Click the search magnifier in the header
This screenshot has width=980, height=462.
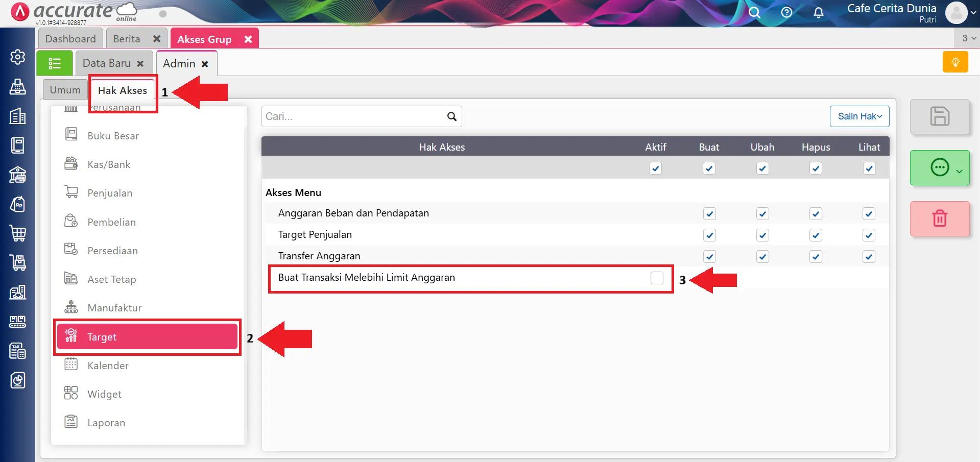click(754, 13)
